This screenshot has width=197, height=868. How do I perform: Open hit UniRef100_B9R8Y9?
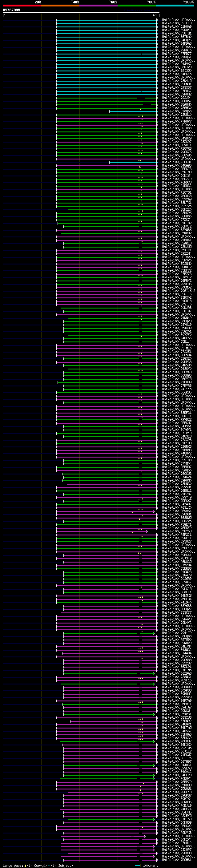[176, 30]
